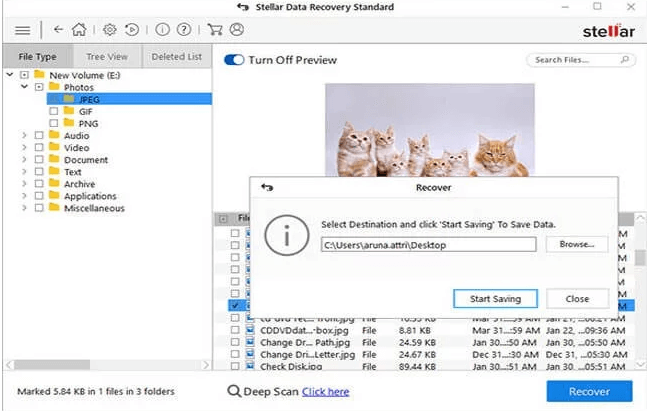Check the PNG folder checkbox
This screenshot has height=411, width=649.
click(x=53, y=123)
